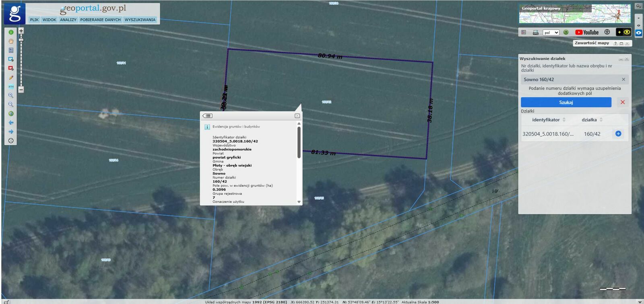The image size is (644, 304).
Task: Click the minus zoom button on slider
Action: [21, 90]
